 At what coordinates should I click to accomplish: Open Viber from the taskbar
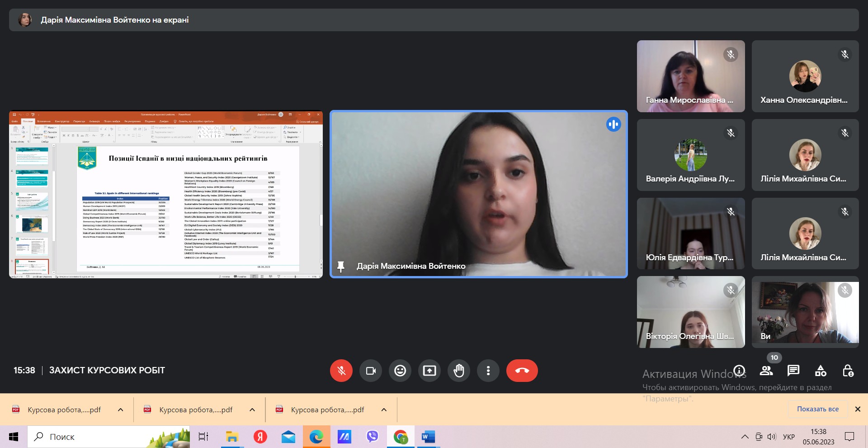pyautogui.click(x=372, y=437)
